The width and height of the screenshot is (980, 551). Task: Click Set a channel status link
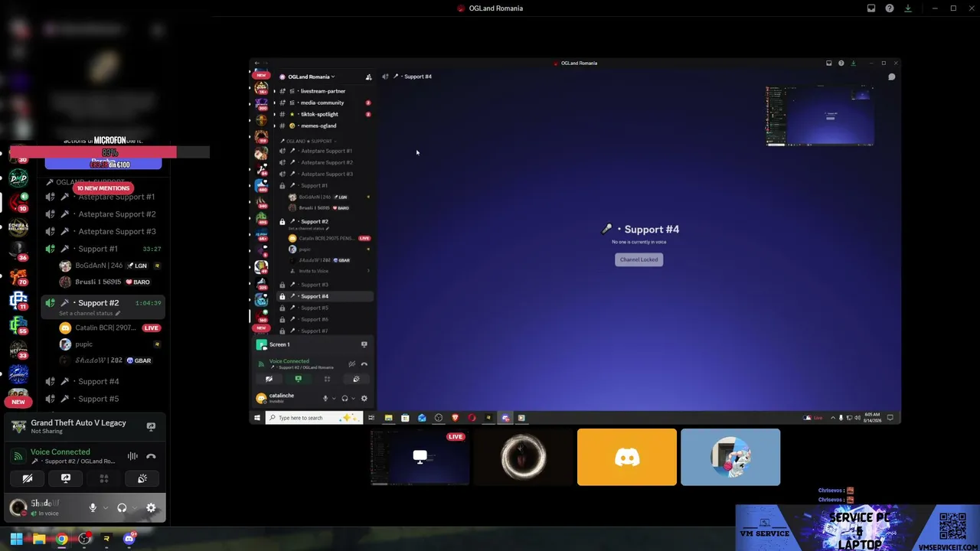tap(90, 313)
